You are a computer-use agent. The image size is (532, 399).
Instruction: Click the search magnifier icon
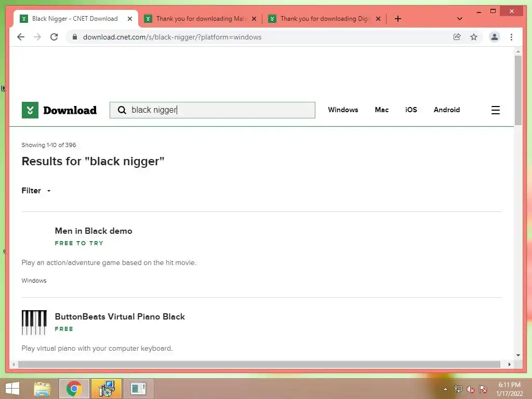(122, 110)
